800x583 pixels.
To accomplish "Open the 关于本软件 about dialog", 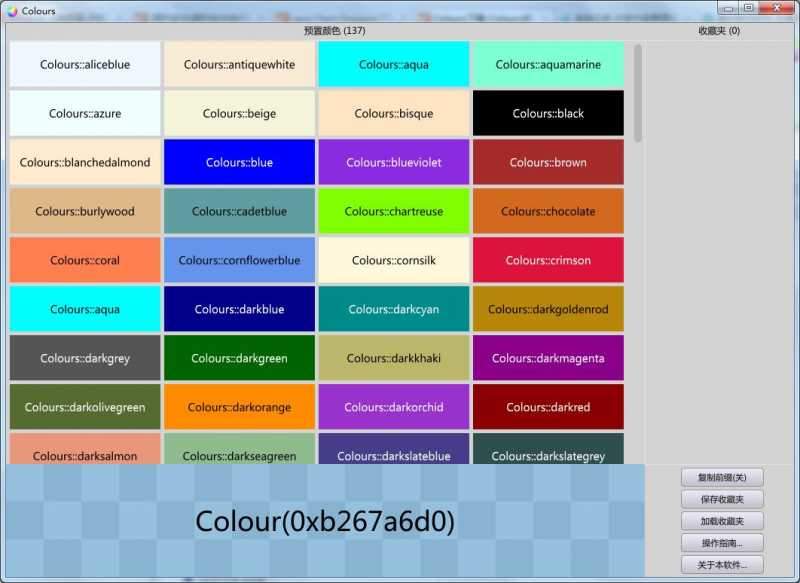I will (x=721, y=565).
